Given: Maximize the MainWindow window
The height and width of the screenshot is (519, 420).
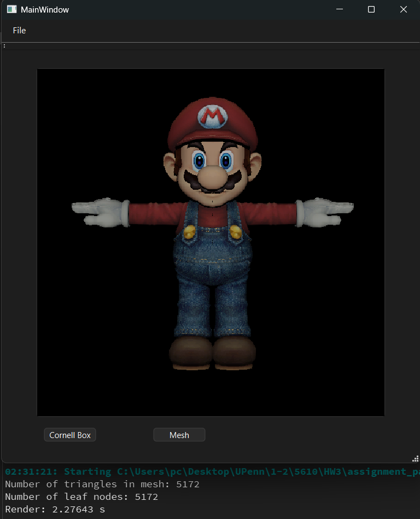Looking at the screenshot, I should pos(371,9).
